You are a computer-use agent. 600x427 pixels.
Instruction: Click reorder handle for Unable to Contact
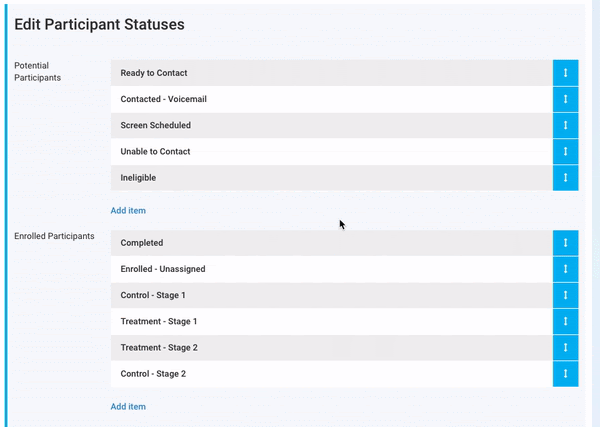565,151
